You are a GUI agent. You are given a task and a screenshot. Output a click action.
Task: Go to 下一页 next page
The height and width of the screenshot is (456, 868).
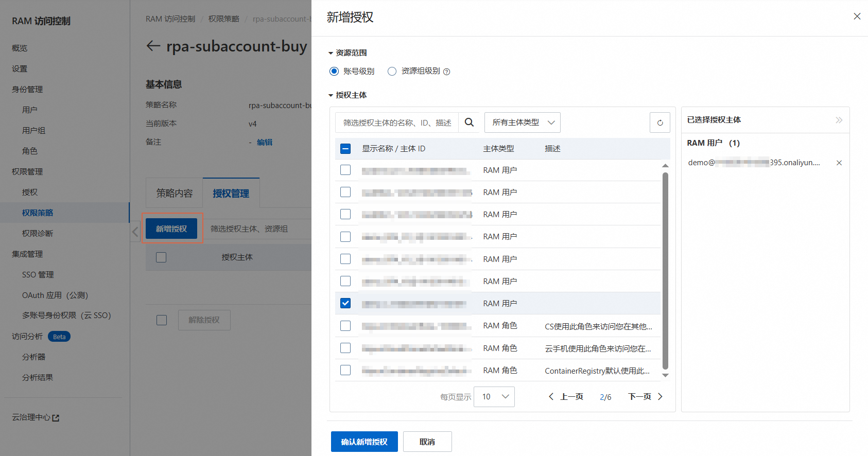pos(646,397)
